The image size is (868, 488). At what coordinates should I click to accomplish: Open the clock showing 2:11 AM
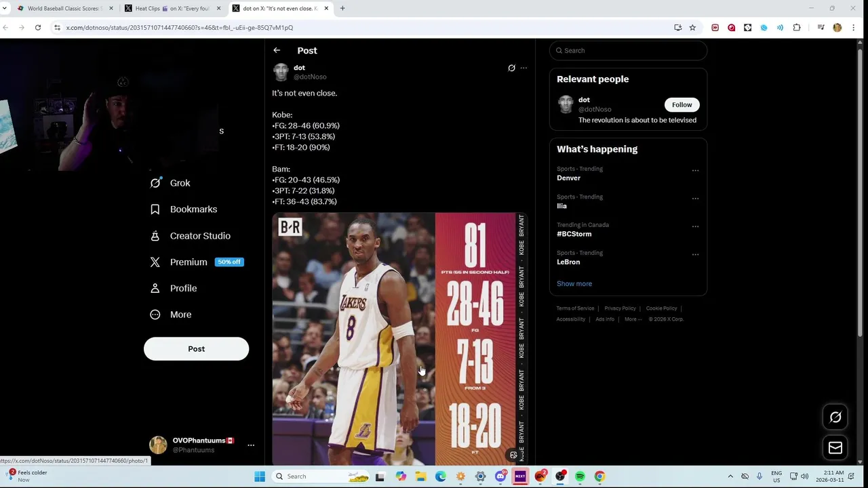(830, 476)
